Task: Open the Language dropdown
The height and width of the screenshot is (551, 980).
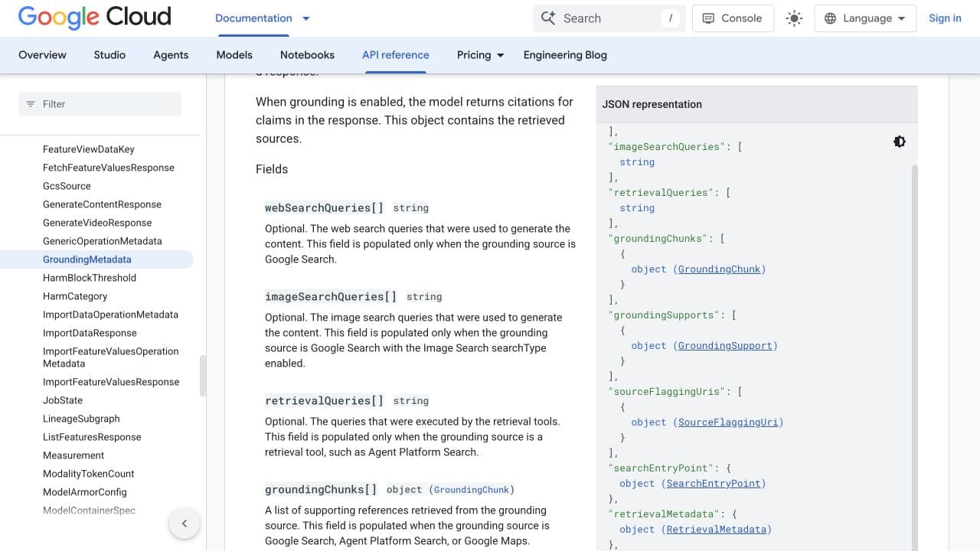Action: click(x=865, y=18)
